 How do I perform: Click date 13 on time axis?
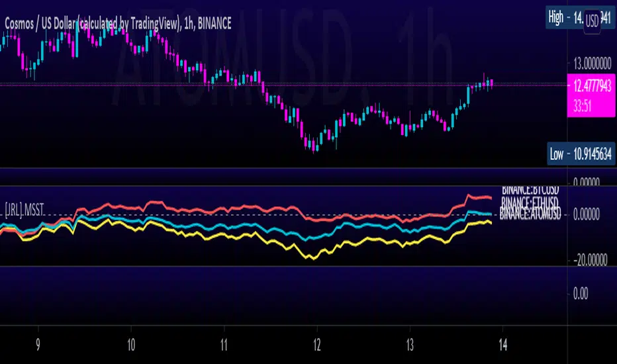point(410,345)
